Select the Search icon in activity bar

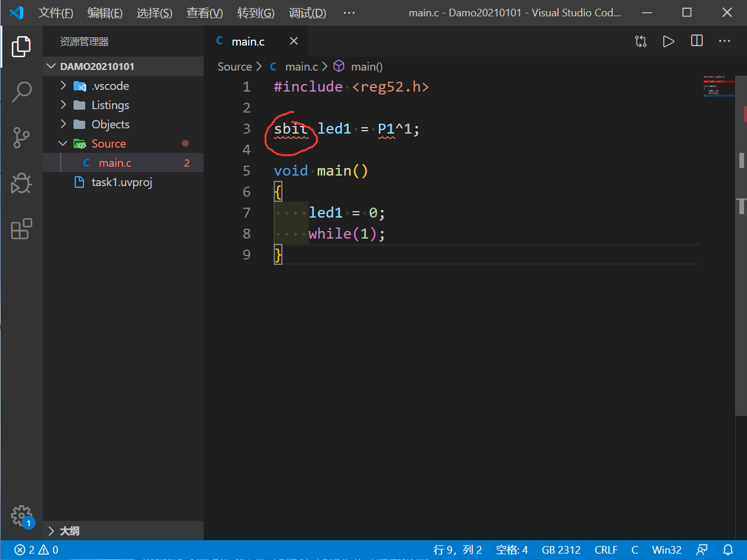[x=21, y=92]
